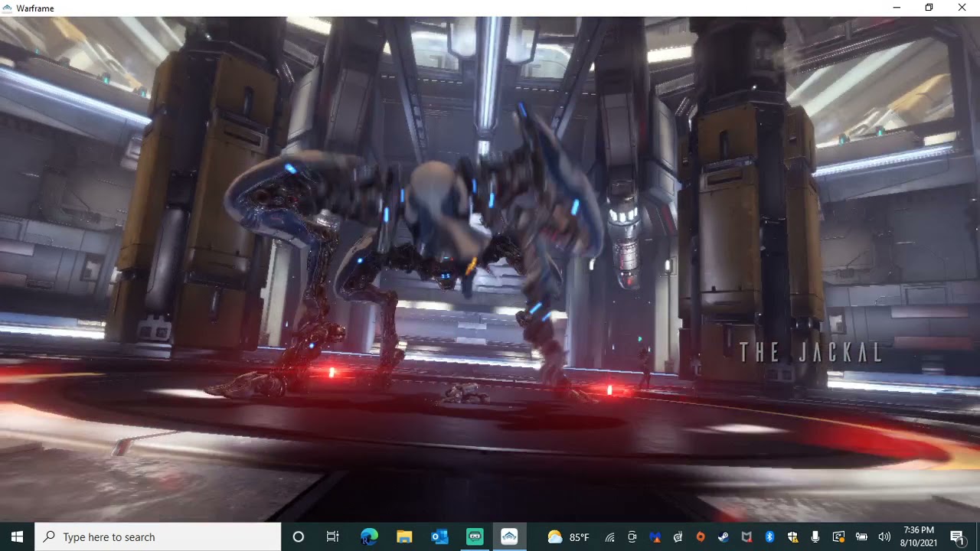980x551 pixels.
Task: Launch Microsoft Edge from the taskbar
Action: click(x=369, y=536)
